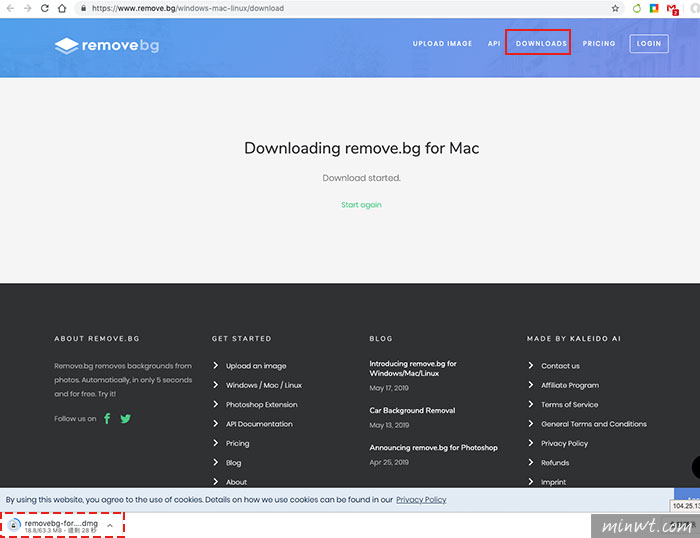Click the dmg file icon in the download bar
This screenshot has height=538, width=700.
pos(14,525)
